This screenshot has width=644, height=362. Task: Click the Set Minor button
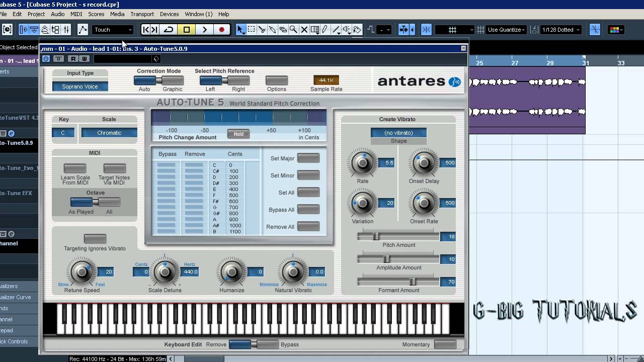coord(308,175)
